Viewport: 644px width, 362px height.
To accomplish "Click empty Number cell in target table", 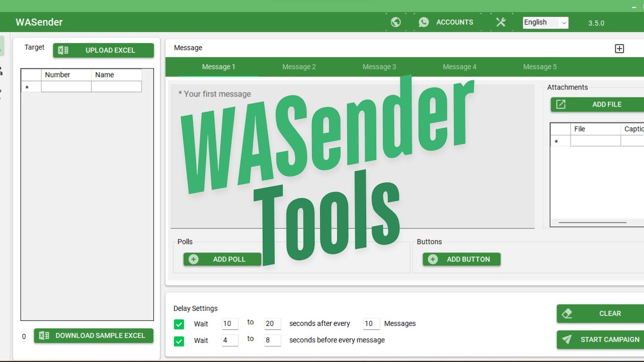I will pyautogui.click(x=66, y=86).
